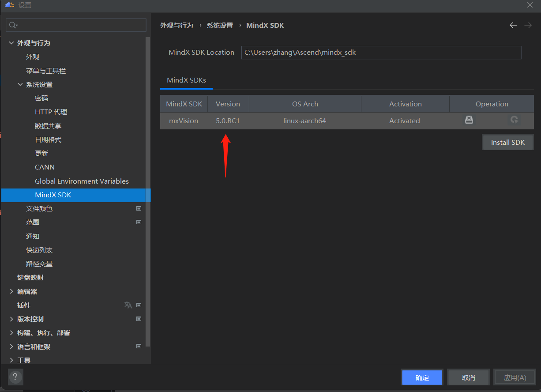The height and width of the screenshot is (392, 541).
Task: Open the 键盘映射 settings page
Action: click(30, 277)
